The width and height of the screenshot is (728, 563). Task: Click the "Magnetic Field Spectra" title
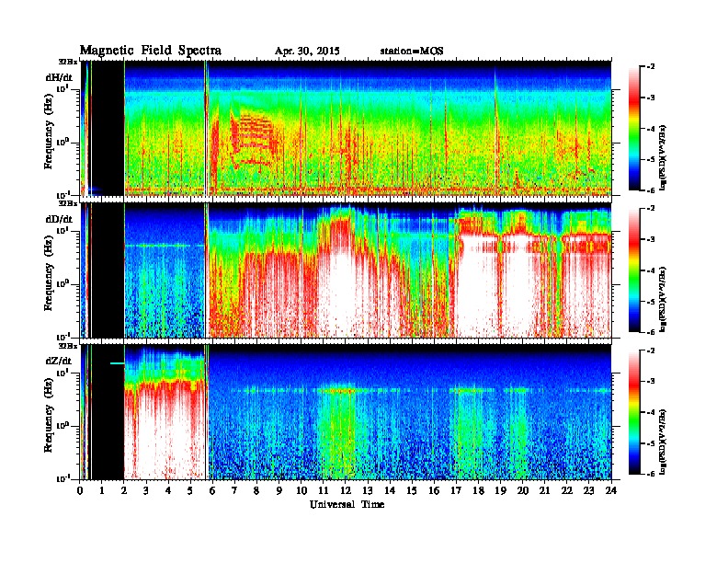pos(151,51)
